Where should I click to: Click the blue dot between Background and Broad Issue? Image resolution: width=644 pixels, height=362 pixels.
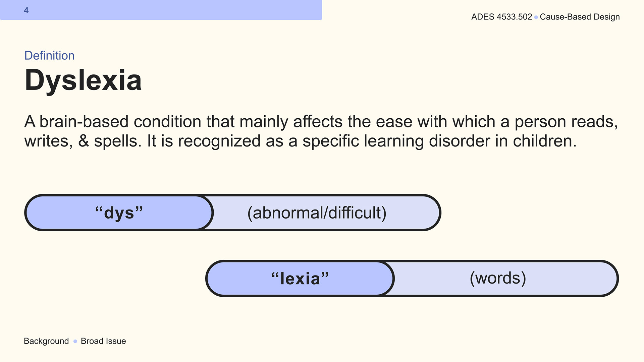pos(75,341)
